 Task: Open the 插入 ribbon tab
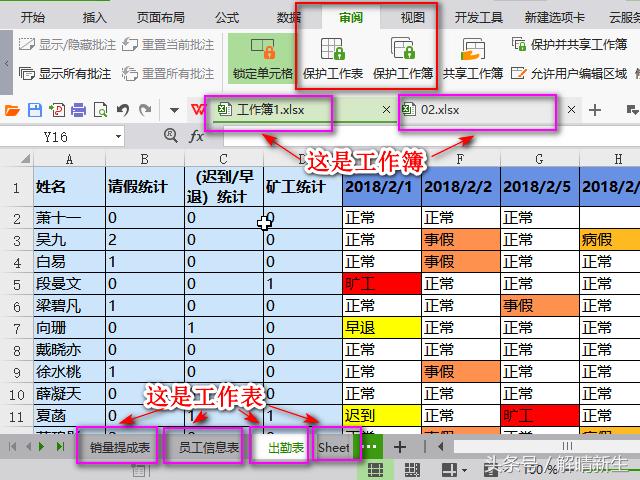click(94, 18)
